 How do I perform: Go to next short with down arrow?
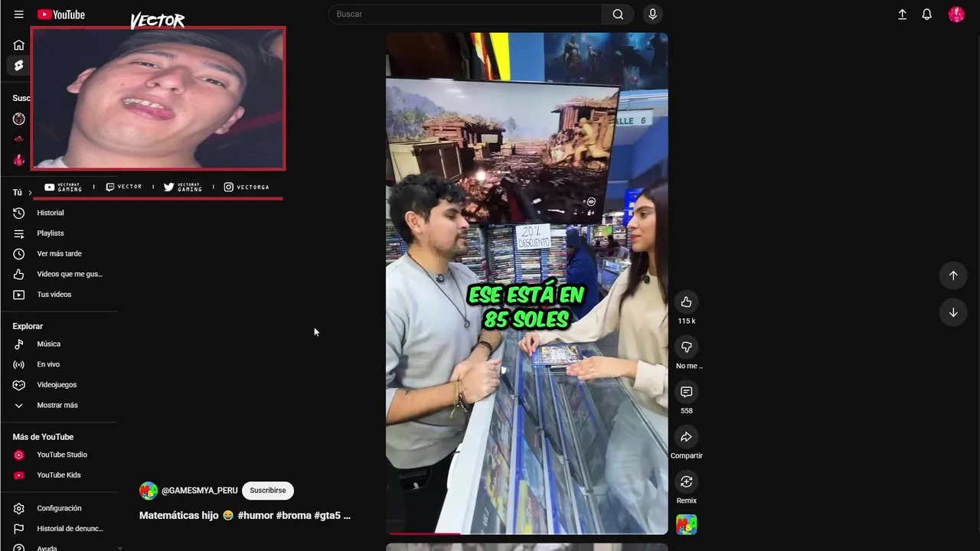pyautogui.click(x=953, y=312)
